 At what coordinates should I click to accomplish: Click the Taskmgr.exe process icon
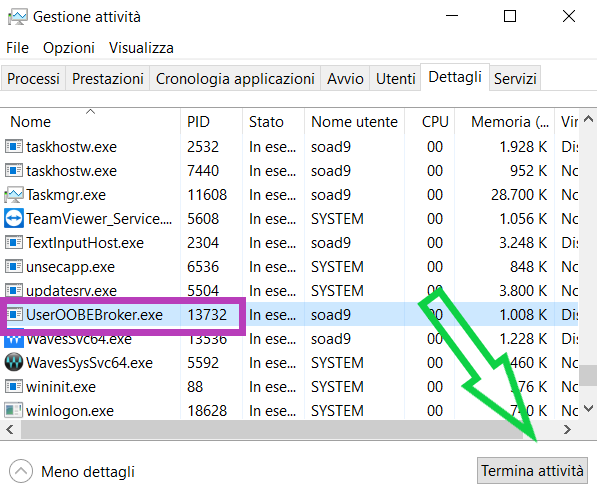click(x=14, y=195)
